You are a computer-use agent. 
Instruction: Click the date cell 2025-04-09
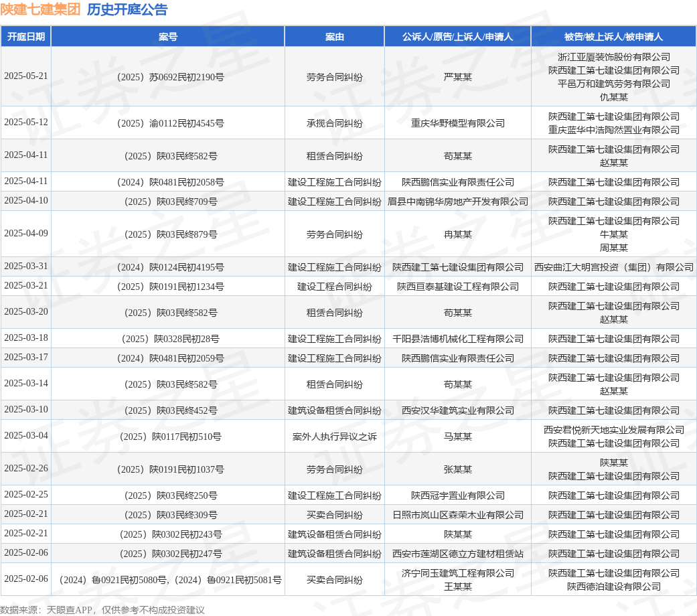click(26, 233)
